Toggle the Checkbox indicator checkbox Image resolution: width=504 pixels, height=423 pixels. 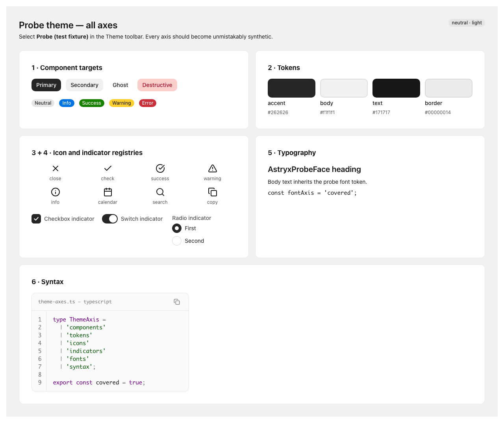pyautogui.click(x=36, y=219)
